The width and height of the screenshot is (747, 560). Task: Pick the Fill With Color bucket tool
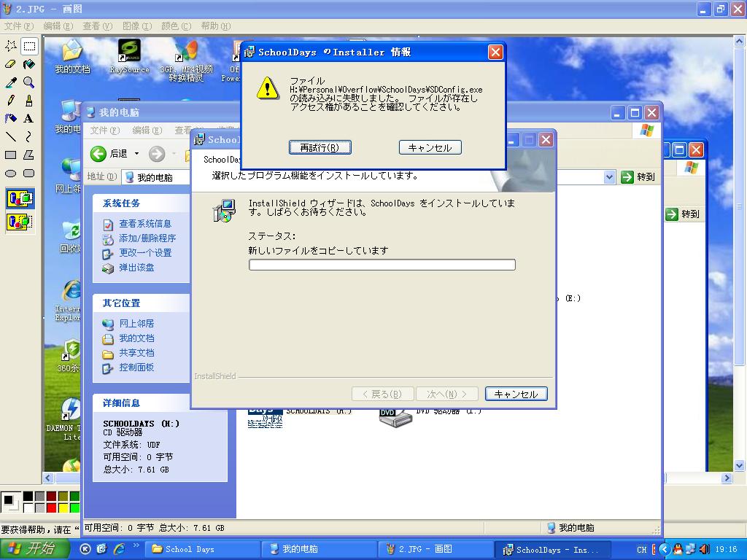click(x=29, y=64)
